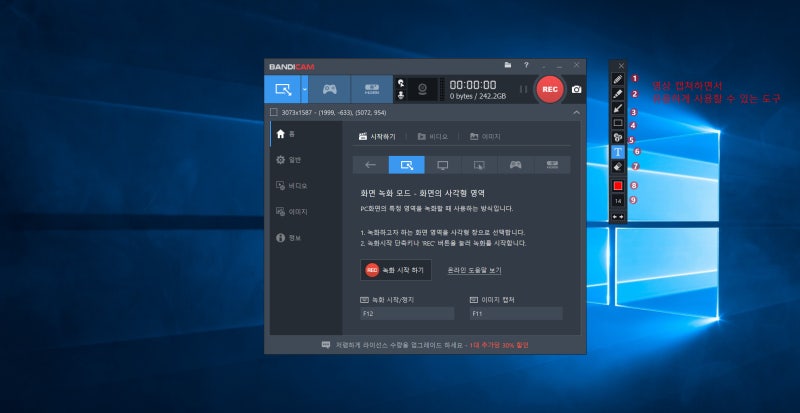The height and width of the screenshot is (413, 800).
Task: Open the output folder icon in title bar
Action: tap(508, 65)
